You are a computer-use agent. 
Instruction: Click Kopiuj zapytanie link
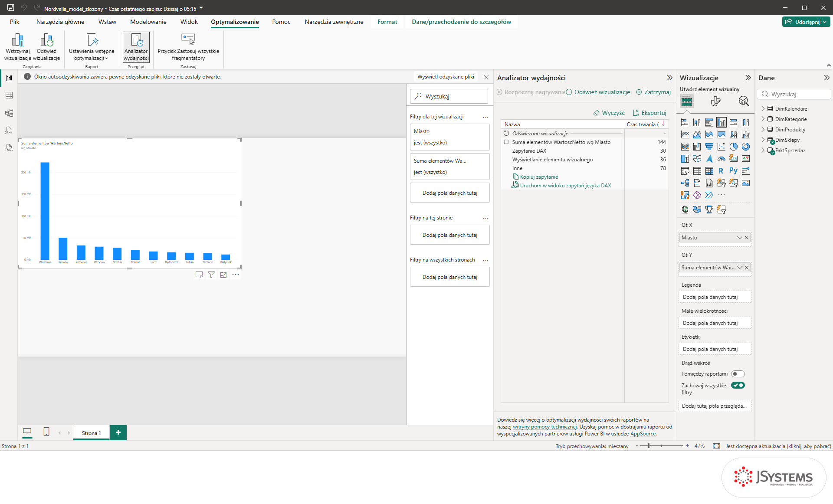click(x=535, y=177)
